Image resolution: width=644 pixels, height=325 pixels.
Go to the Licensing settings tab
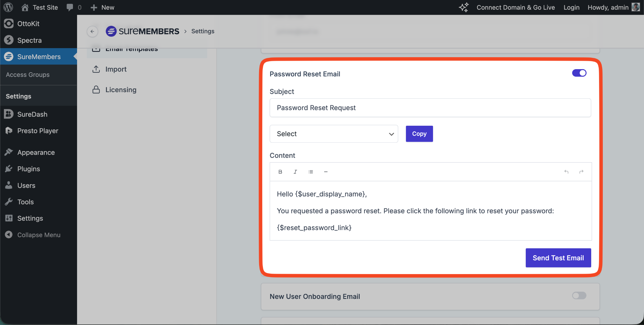(121, 90)
